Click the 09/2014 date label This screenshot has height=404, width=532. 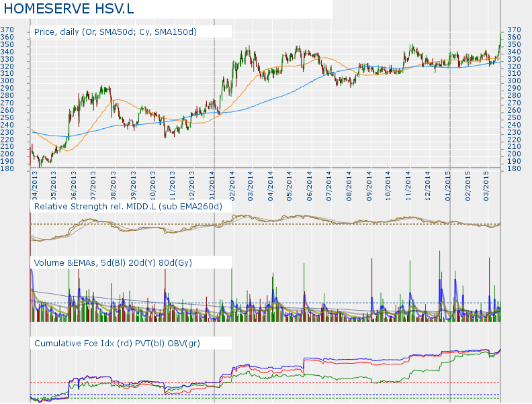coord(369,185)
